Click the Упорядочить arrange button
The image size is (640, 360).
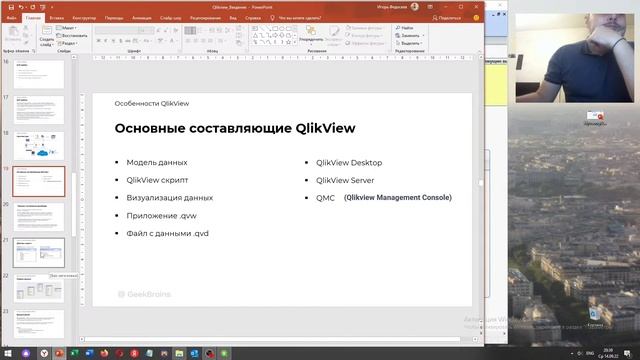click(311, 35)
